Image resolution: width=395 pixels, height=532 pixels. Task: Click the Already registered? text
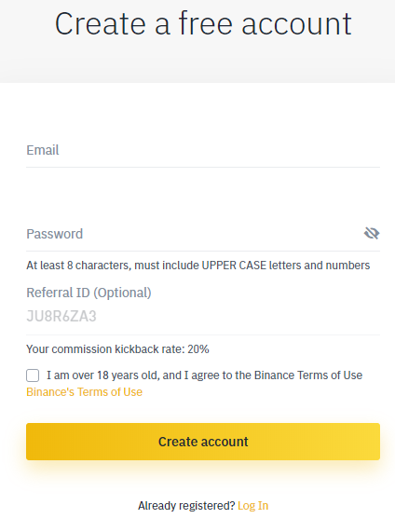(186, 506)
